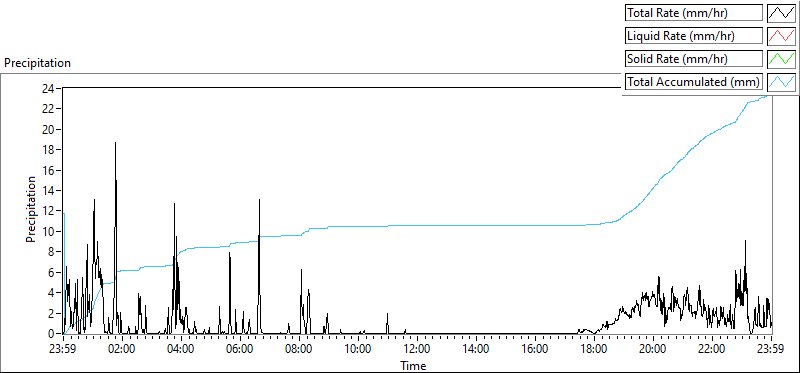This screenshot has width=800, height=373.
Task: Click the 10 y-axis tick value
Action: point(48,232)
